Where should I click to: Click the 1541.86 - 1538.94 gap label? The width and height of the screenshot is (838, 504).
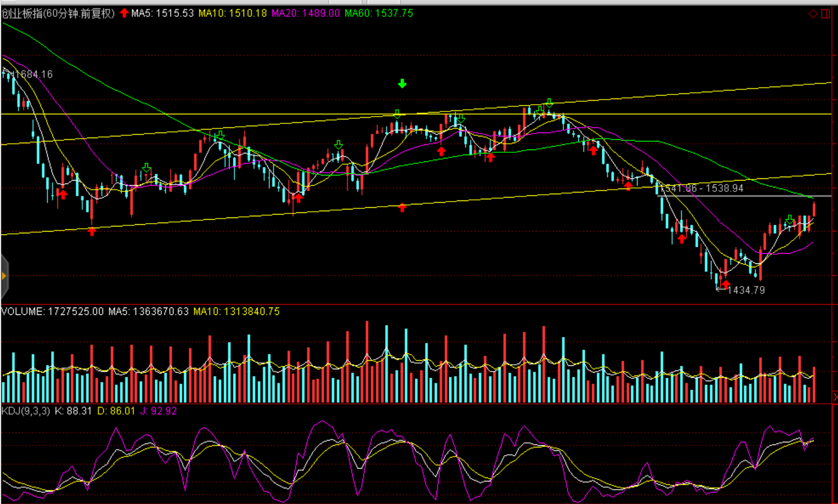703,188
